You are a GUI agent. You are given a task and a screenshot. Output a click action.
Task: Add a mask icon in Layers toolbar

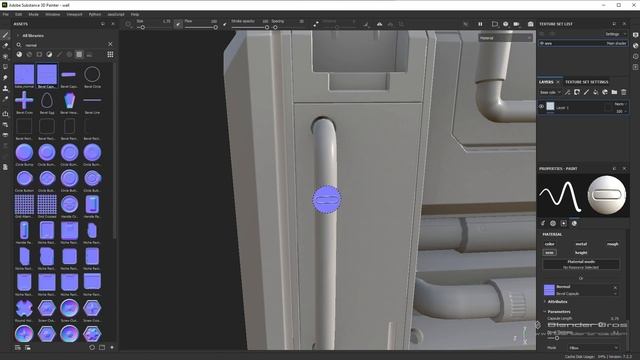pos(577,93)
